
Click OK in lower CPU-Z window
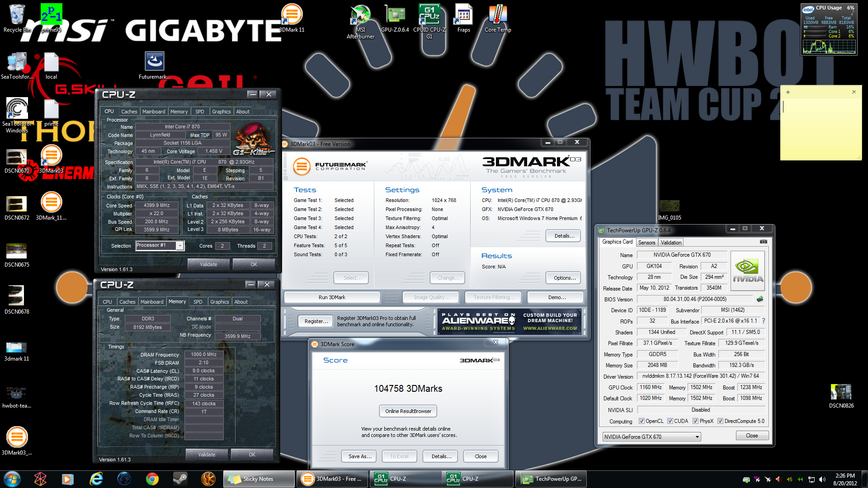pos(252,455)
